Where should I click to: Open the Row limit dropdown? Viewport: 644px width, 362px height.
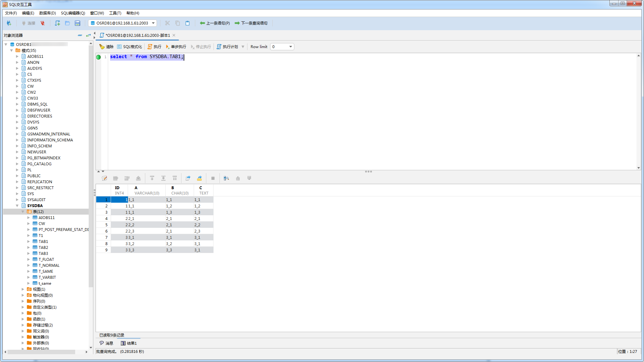[291, 47]
